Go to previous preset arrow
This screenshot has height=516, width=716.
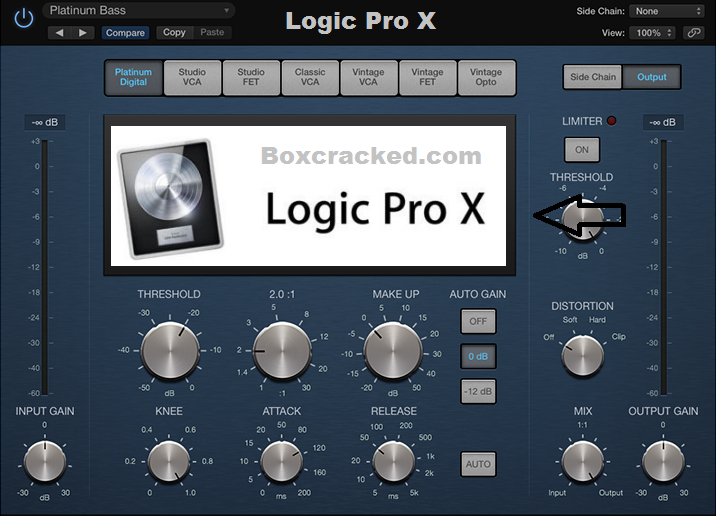click(59, 32)
